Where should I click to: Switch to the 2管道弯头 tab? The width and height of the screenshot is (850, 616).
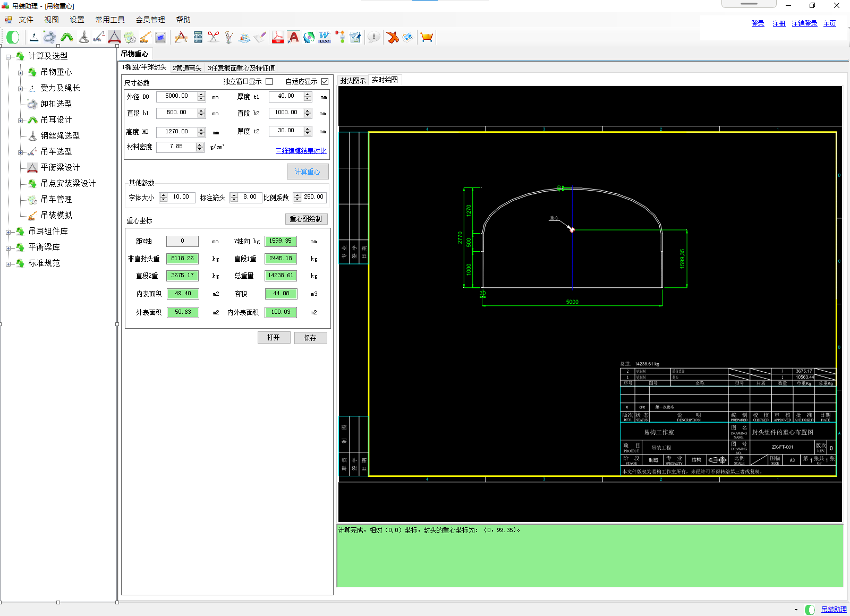click(187, 68)
